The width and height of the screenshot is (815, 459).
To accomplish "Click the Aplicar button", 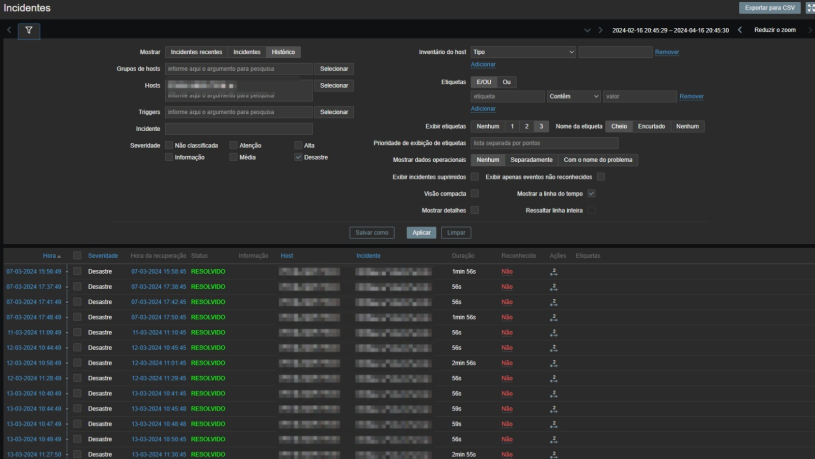I will pyautogui.click(x=421, y=233).
